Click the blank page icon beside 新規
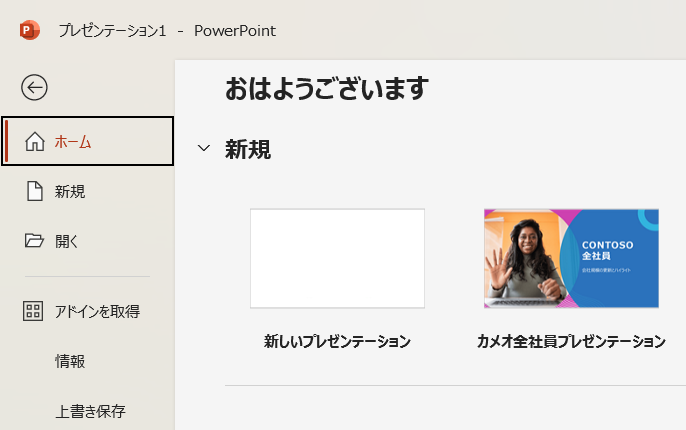686x430 pixels. click(35, 191)
